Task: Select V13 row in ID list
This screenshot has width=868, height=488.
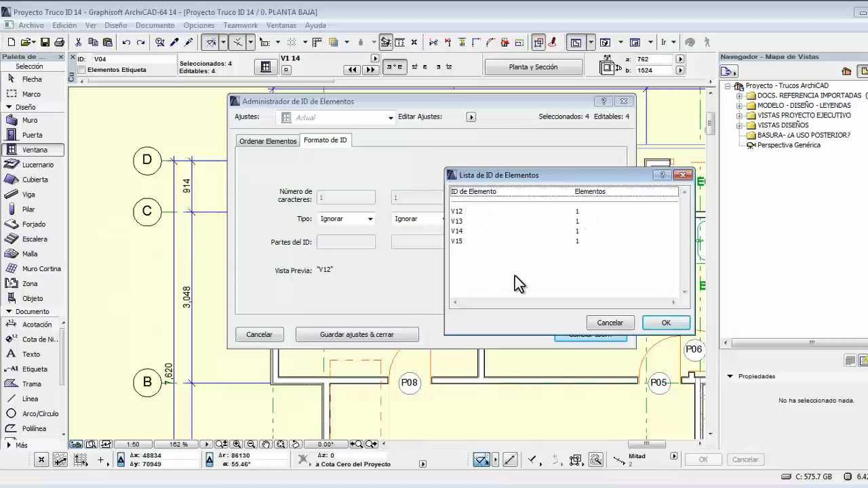Action: tap(564, 222)
